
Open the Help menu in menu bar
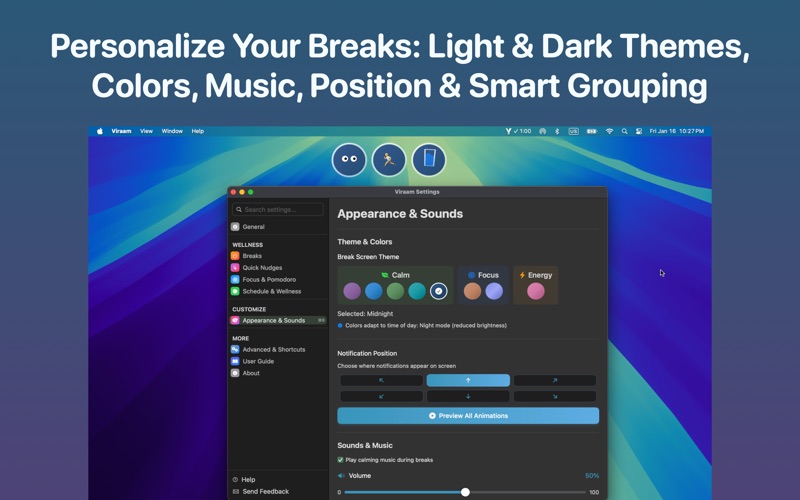pyautogui.click(x=197, y=131)
